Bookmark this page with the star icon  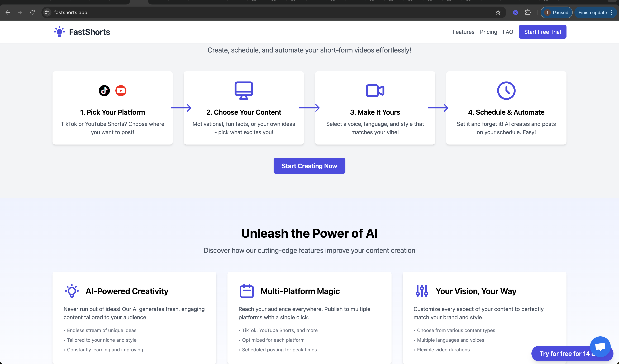tap(498, 13)
